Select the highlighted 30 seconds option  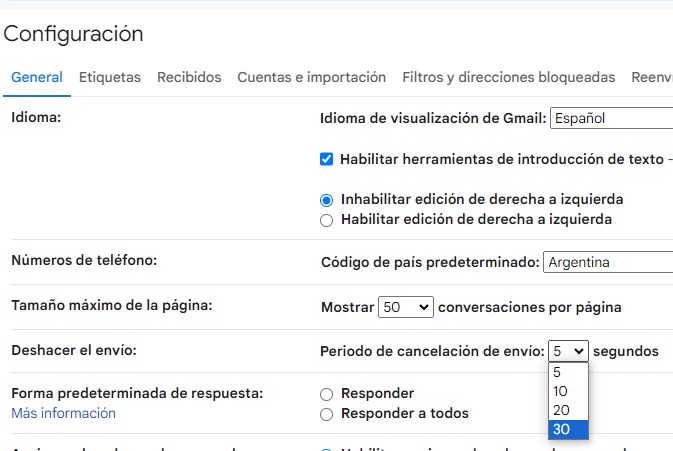tap(568, 430)
